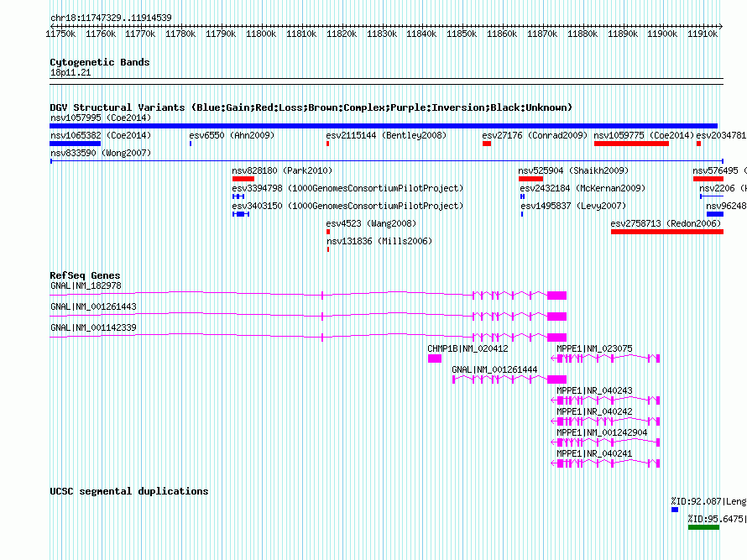Open variant nsv2206 label

point(723,188)
